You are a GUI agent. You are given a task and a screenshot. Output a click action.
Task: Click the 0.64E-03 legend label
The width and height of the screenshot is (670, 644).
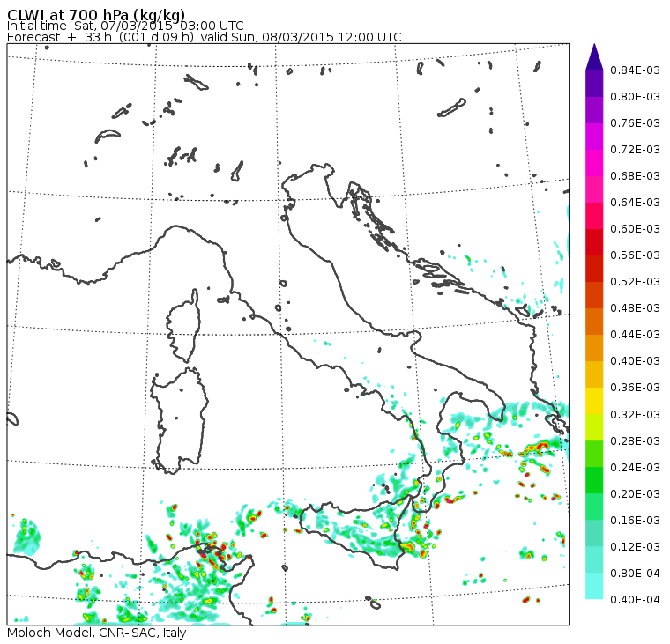point(635,203)
